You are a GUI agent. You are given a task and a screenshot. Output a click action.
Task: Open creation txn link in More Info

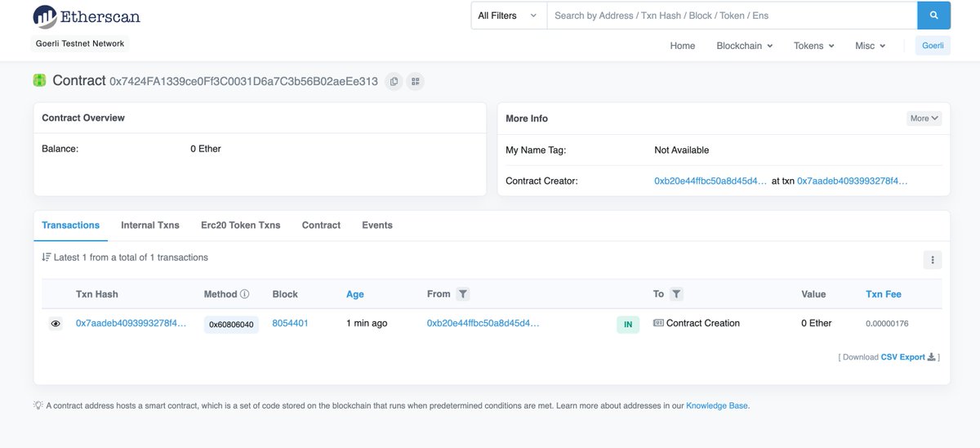(853, 181)
